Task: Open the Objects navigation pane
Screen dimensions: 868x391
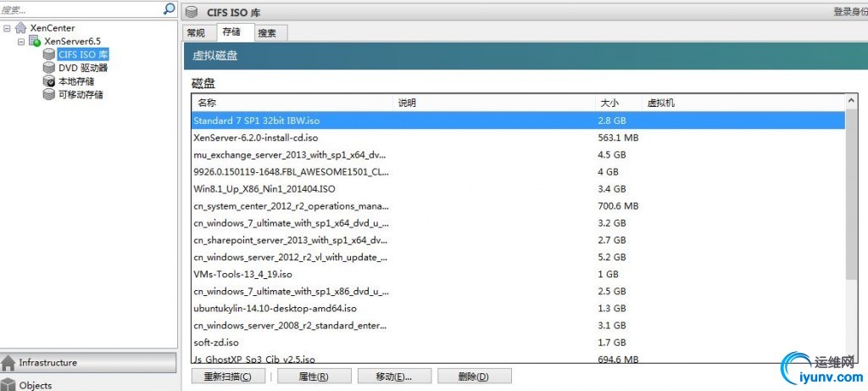Action: (x=88, y=384)
